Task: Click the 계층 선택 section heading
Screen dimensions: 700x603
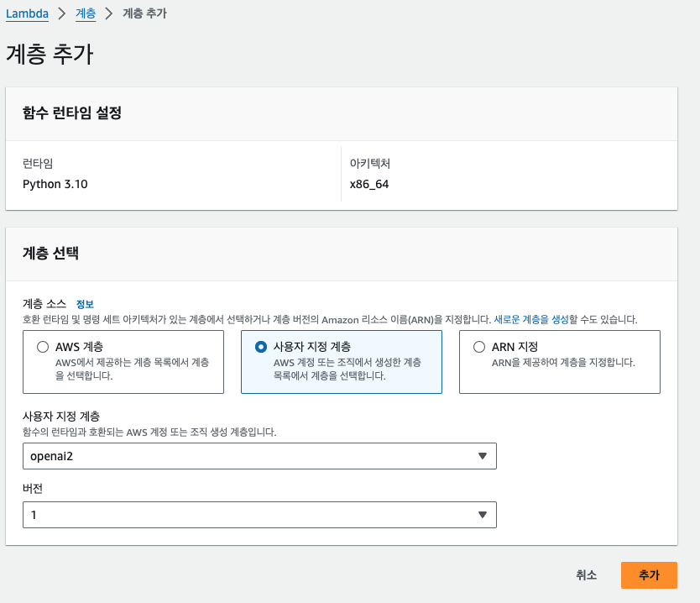Action: (50, 253)
